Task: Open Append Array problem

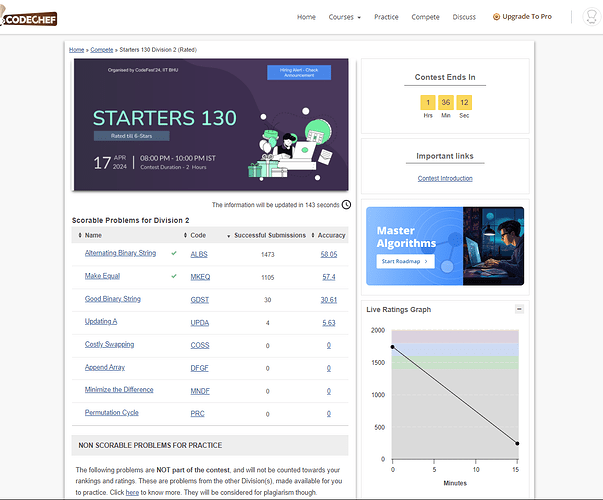Action: pyautogui.click(x=105, y=367)
